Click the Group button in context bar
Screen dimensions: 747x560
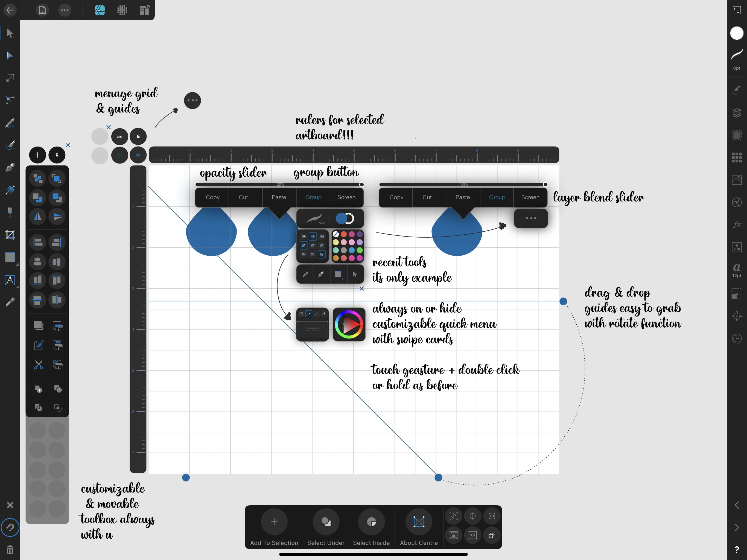pos(312,197)
